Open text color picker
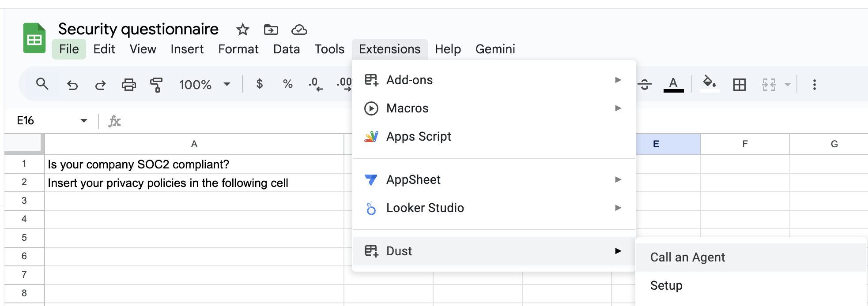Image resolution: width=868 pixels, height=306 pixels. [673, 84]
